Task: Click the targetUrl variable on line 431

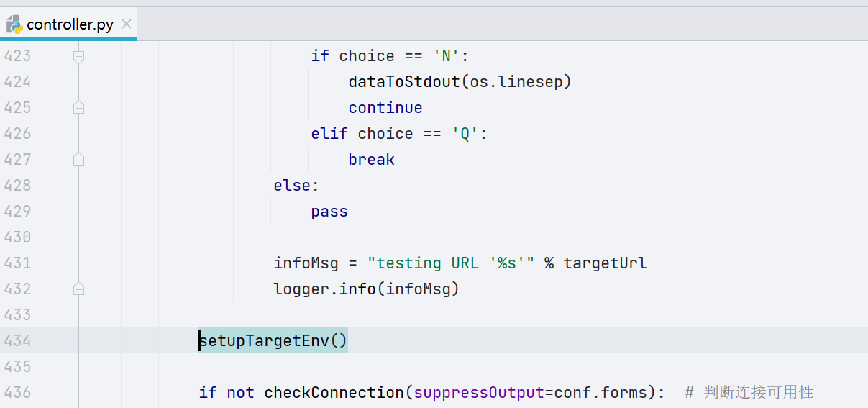Action: click(x=606, y=263)
